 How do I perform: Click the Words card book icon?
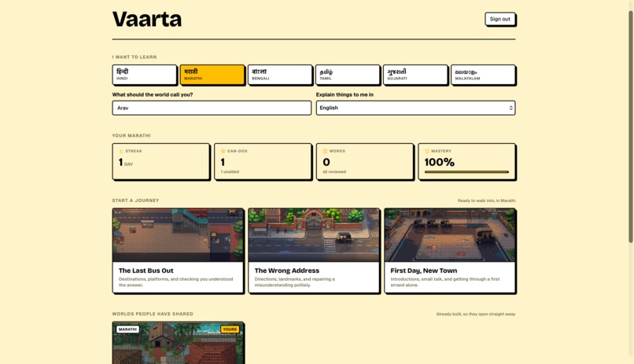tap(325, 151)
